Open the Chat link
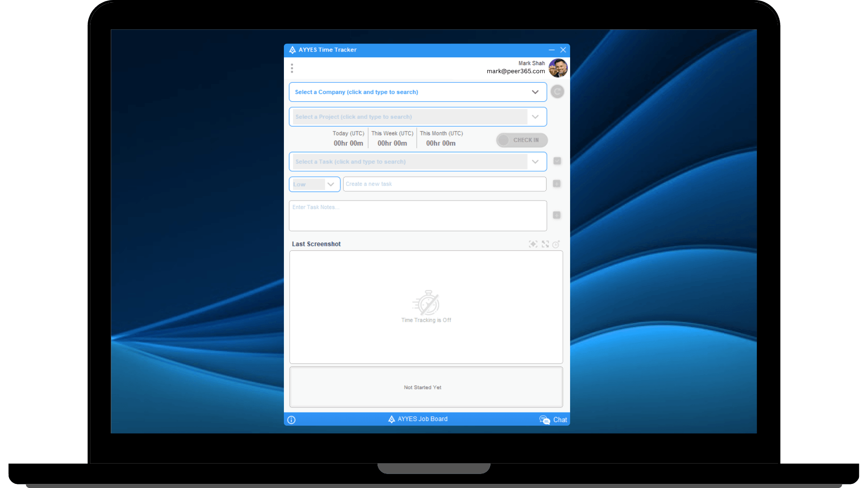The image size is (868, 488). tap(560, 420)
